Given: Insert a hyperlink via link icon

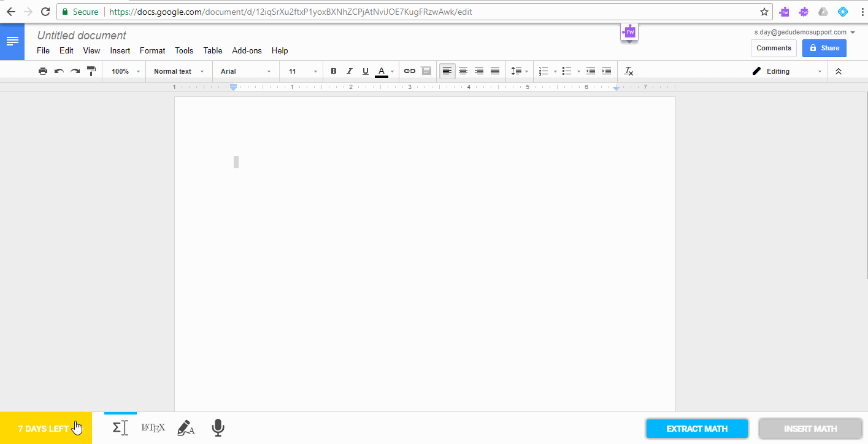Looking at the screenshot, I should [410, 71].
